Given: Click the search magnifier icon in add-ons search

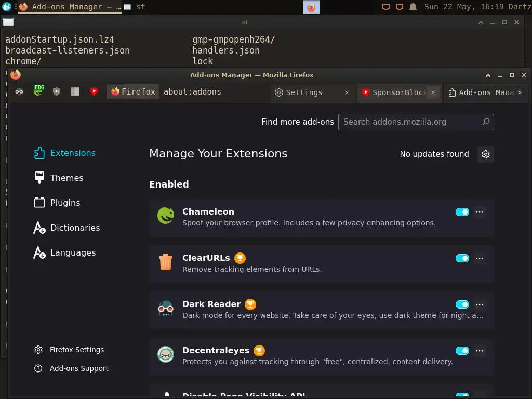Looking at the screenshot, I should pyautogui.click(x=486, y=122).
